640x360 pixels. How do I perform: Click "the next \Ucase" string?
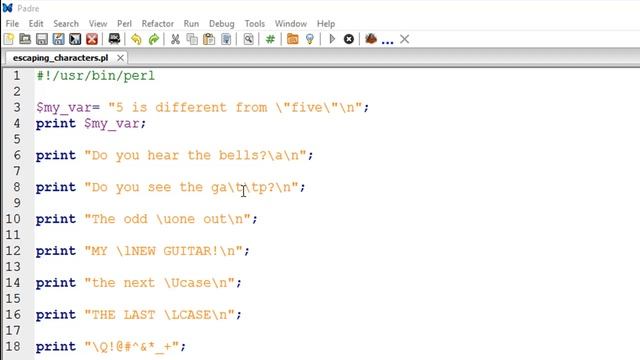[x=160, y=283]
